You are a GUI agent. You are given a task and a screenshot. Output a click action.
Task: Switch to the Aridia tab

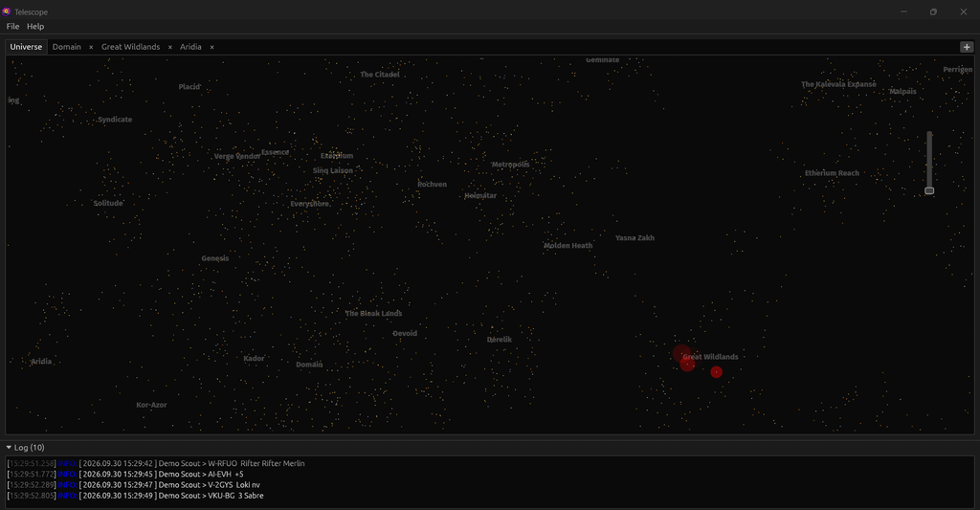[x=190, y=47]
